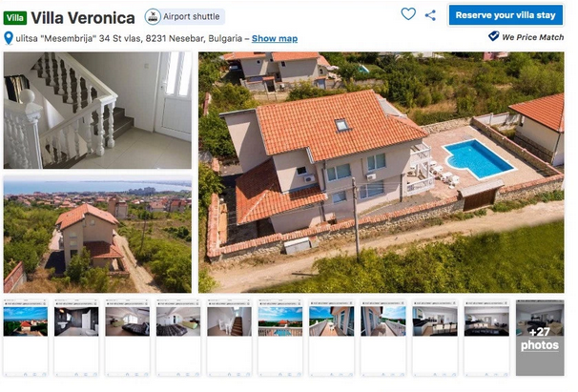Image resolution: width=578 pixels, height=392 pixels.
Task: Open the villa with sea view photo
Action: 97,235
